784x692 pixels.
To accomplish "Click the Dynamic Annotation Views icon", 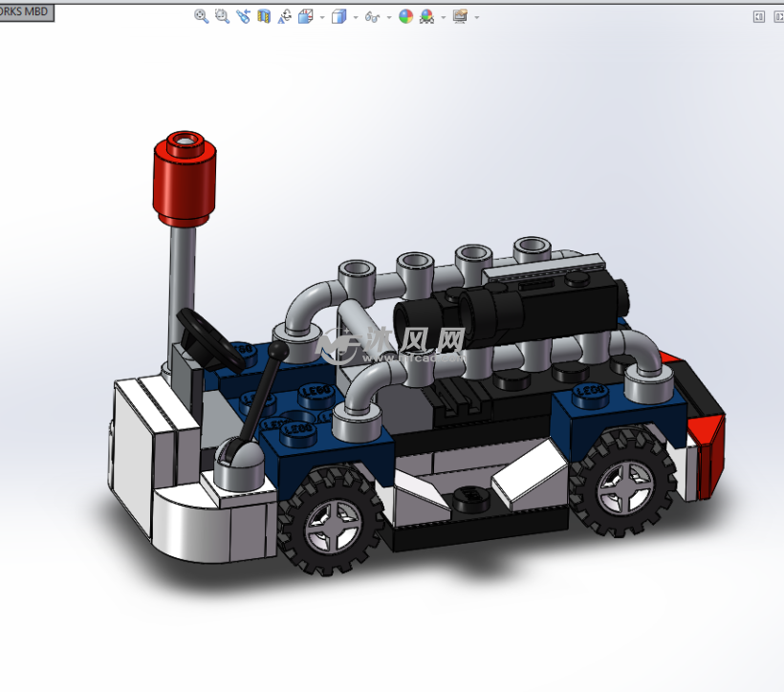I will click(285, 16).
